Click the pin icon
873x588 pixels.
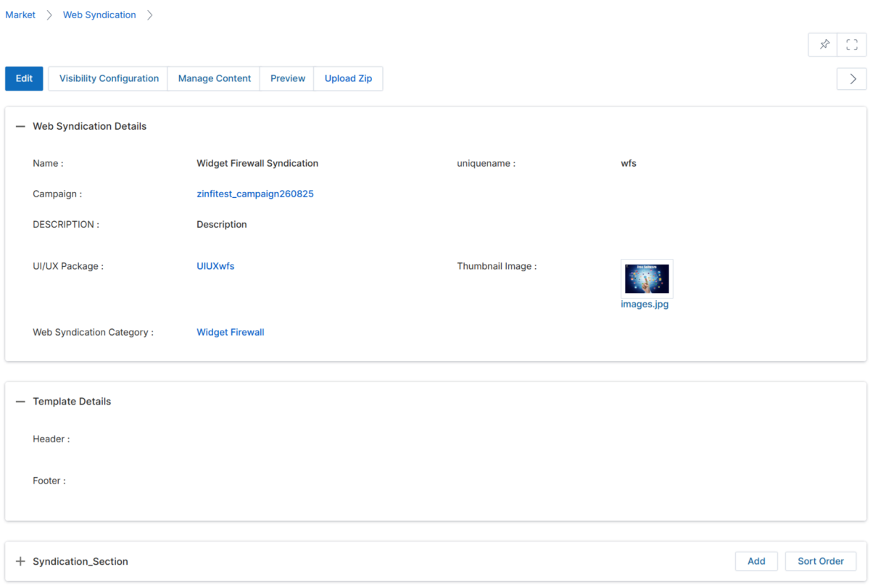[x=823, y=45]
